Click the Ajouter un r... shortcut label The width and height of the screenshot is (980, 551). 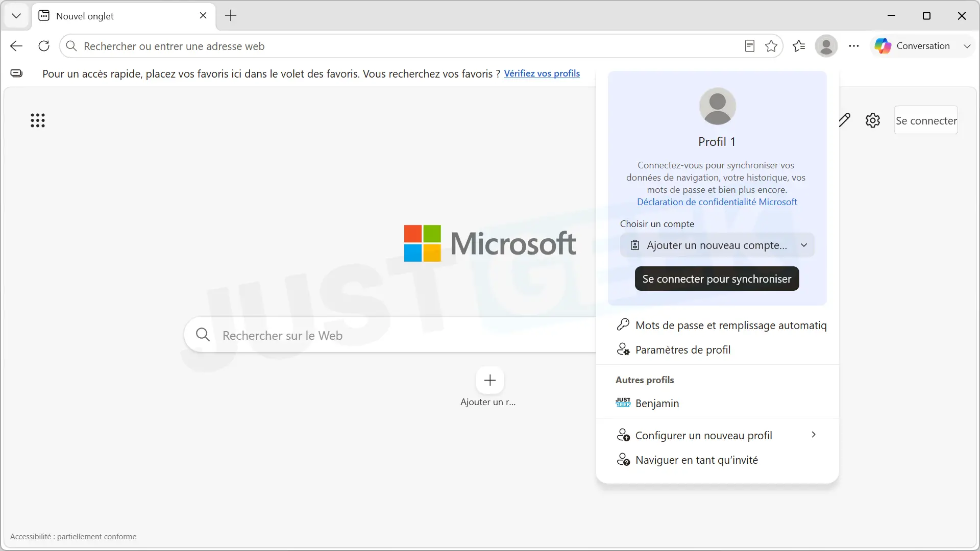click(488, 402)
